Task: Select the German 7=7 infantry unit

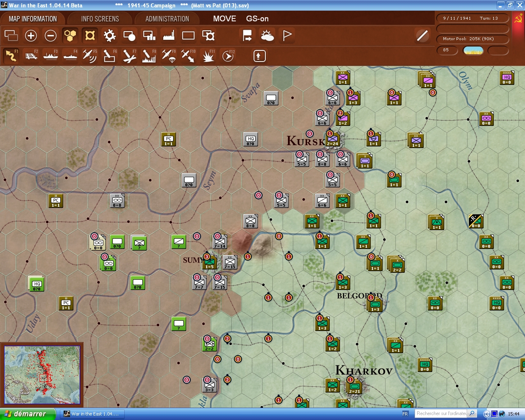Action: point(199,283)
